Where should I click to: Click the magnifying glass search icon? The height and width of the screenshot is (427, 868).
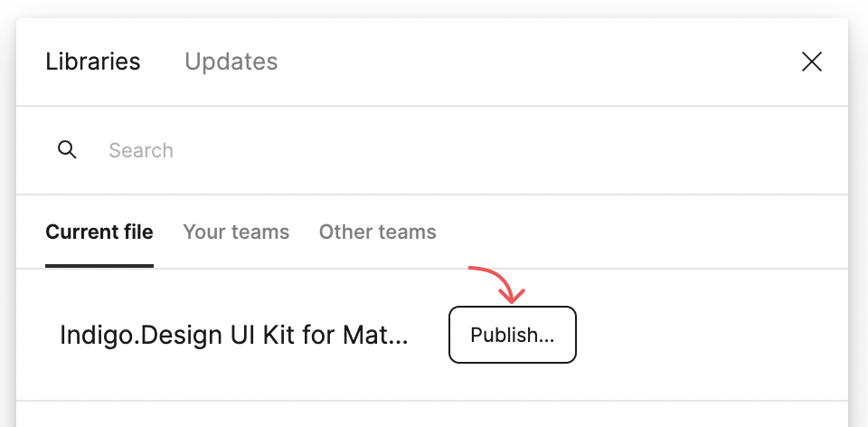[67, 150]
